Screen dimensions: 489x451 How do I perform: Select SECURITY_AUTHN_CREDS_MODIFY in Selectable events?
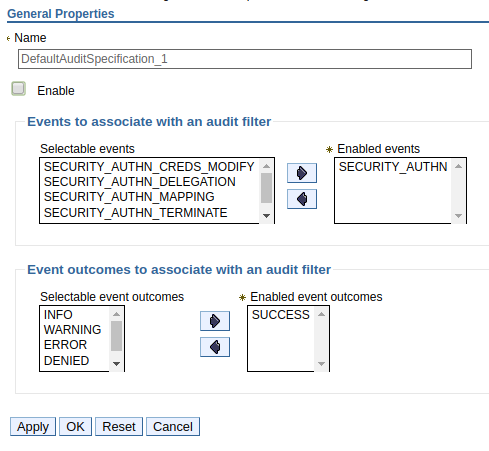tap(149, 166)
